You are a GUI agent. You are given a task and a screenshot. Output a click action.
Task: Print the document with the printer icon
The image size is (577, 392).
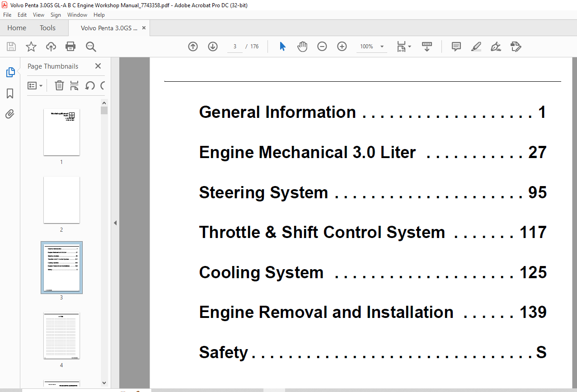tap(70, 47)
